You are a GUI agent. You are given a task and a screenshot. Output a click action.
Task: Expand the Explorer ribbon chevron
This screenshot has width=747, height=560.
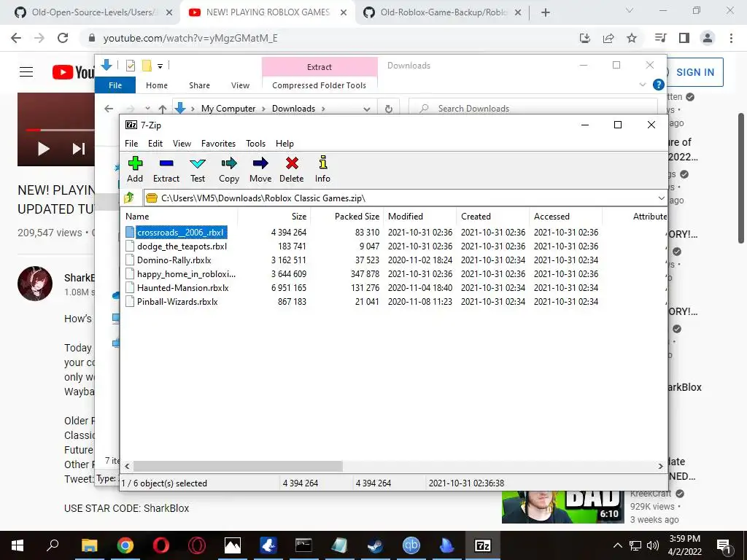click(x=642, y=85)
